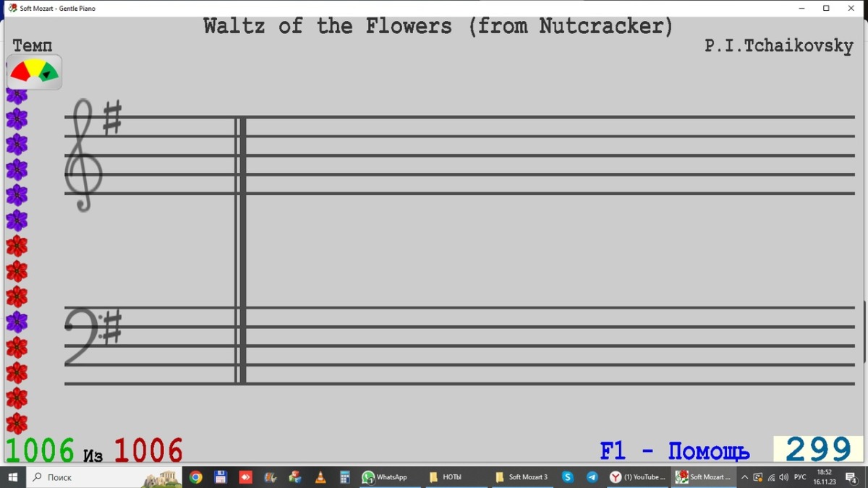Image resolution: width=868 pixels, height=488 pixels.
Task: Click the Поиск taskbar search box
Action: click(105, 477)
